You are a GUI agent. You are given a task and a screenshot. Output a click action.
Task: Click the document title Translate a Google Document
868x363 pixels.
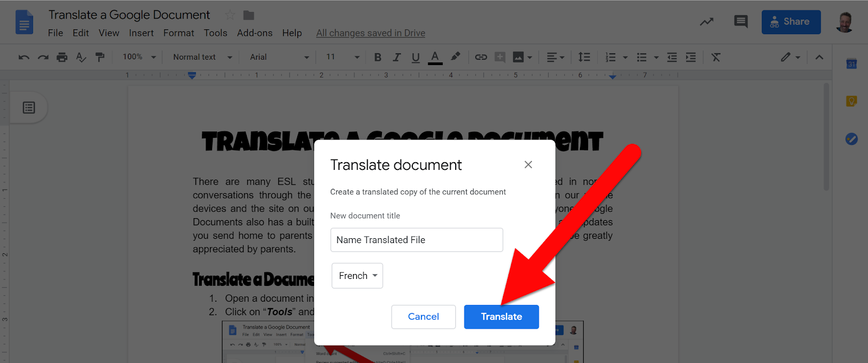click(x=129, y=15)
